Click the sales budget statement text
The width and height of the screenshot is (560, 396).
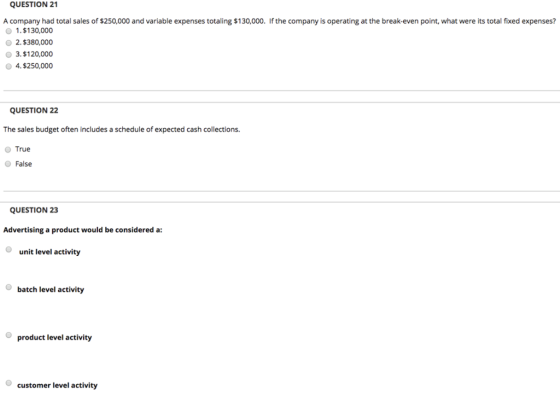[122, 129]
